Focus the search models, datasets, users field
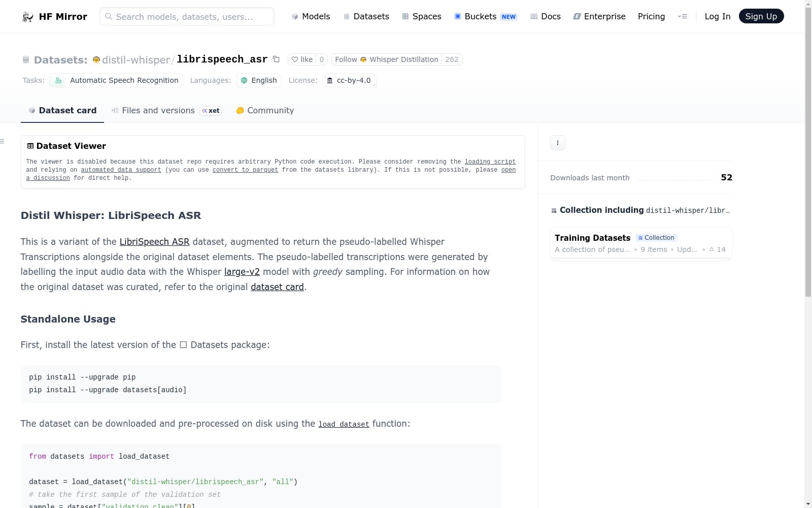This screenshot has width=812, height=508. pyautogui.click(x=187, y=16)
